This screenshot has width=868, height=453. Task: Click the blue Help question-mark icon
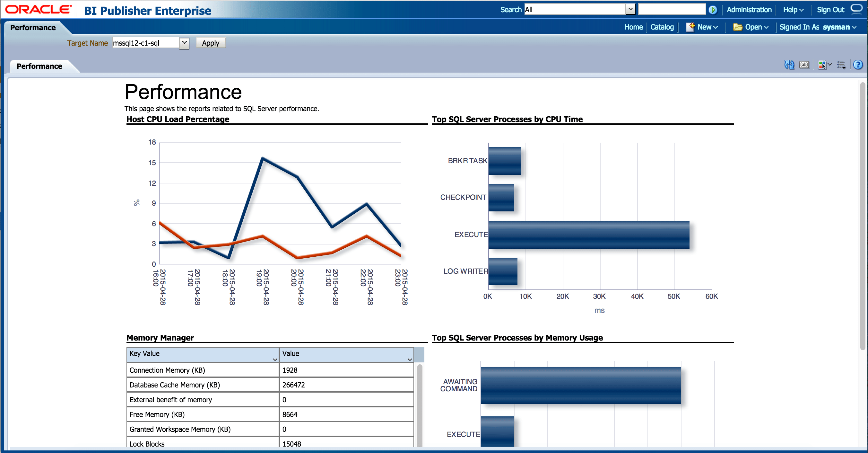point(858,65)
